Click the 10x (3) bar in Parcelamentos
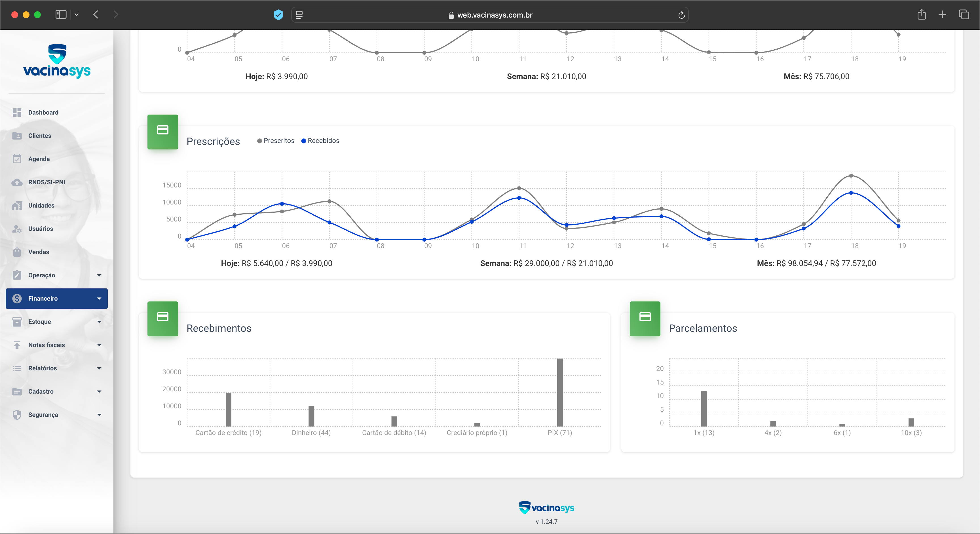 pos(911,422)
